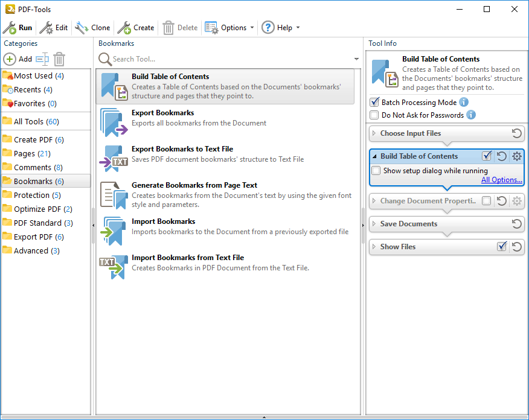
Task: Click the rename category icon
Action: [x=42, y=59]
